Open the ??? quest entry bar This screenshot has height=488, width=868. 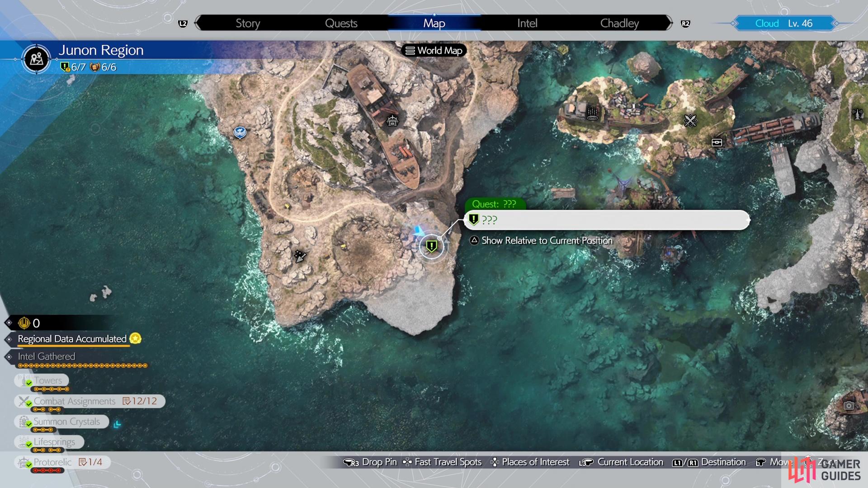[x=607, y=220]
